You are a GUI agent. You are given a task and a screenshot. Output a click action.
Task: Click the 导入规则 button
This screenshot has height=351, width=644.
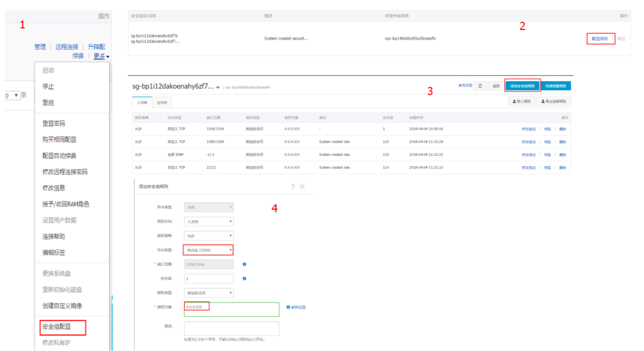(522, 101)
